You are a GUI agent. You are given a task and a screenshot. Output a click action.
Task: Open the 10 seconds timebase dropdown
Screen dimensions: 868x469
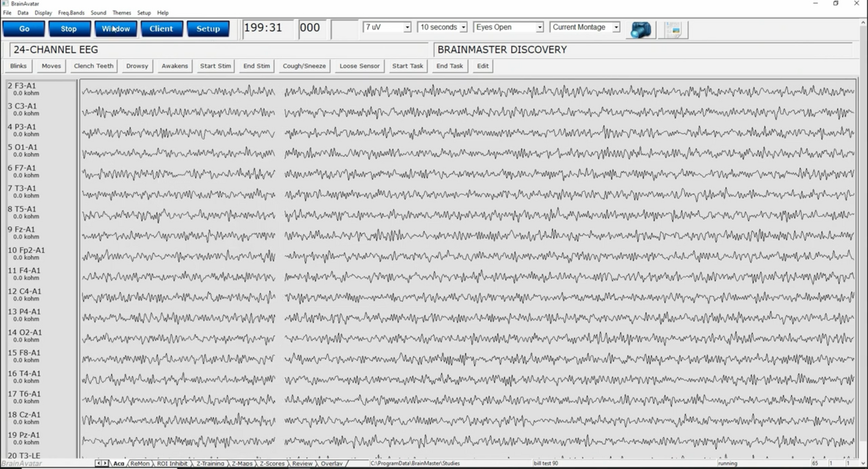[x=443, y=28]
